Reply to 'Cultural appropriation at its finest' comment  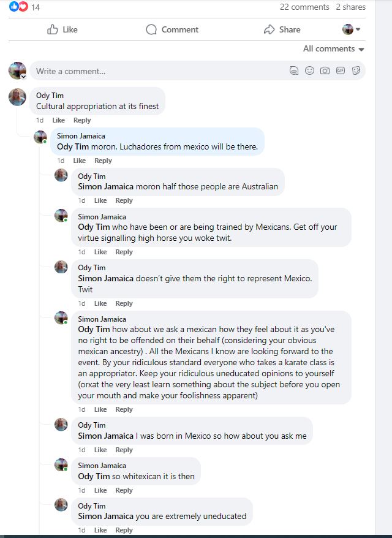pos(82,120)
